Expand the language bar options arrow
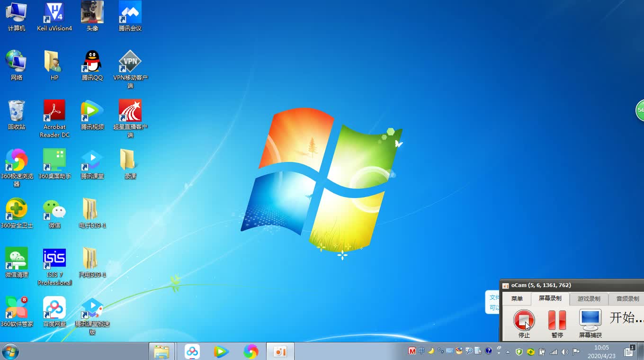644x360 pixels. pyautogui.click(x=499, y=353)
